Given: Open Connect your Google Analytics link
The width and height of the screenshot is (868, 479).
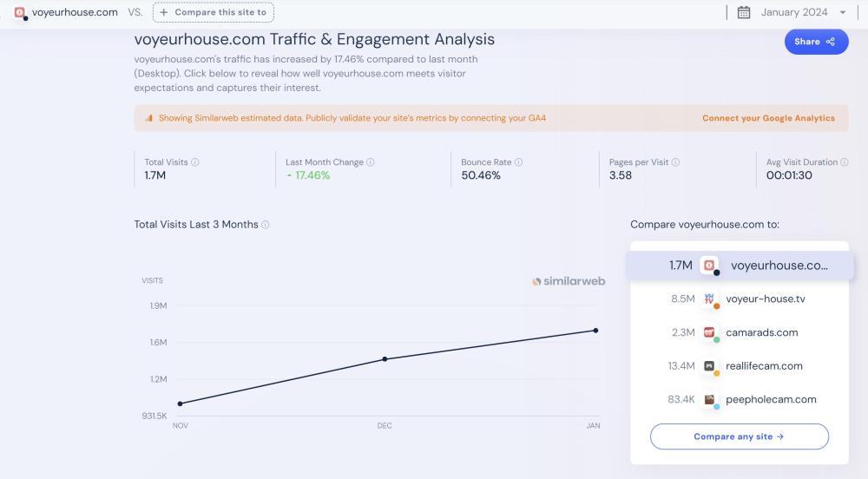Looking at the screenshot, I should pyautogui.click(x=768, y=118).
